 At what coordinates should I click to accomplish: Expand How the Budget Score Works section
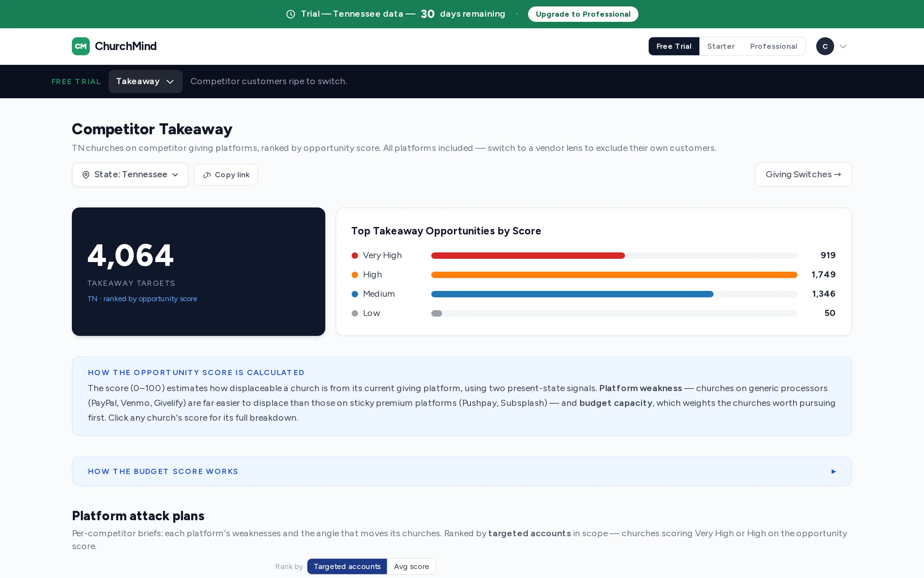[x=462, y=471]
